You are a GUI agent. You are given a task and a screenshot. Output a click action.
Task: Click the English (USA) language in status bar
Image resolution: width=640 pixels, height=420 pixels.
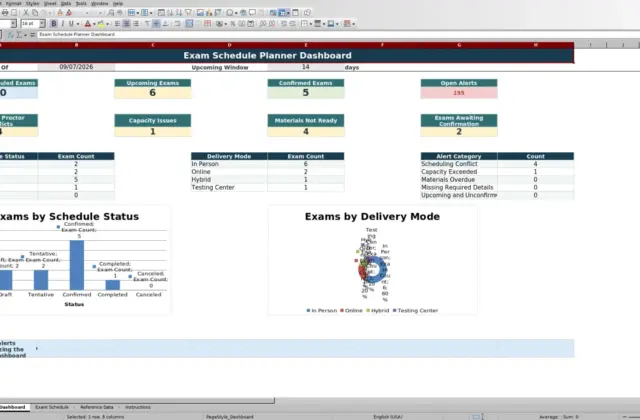tap(387, 417)
